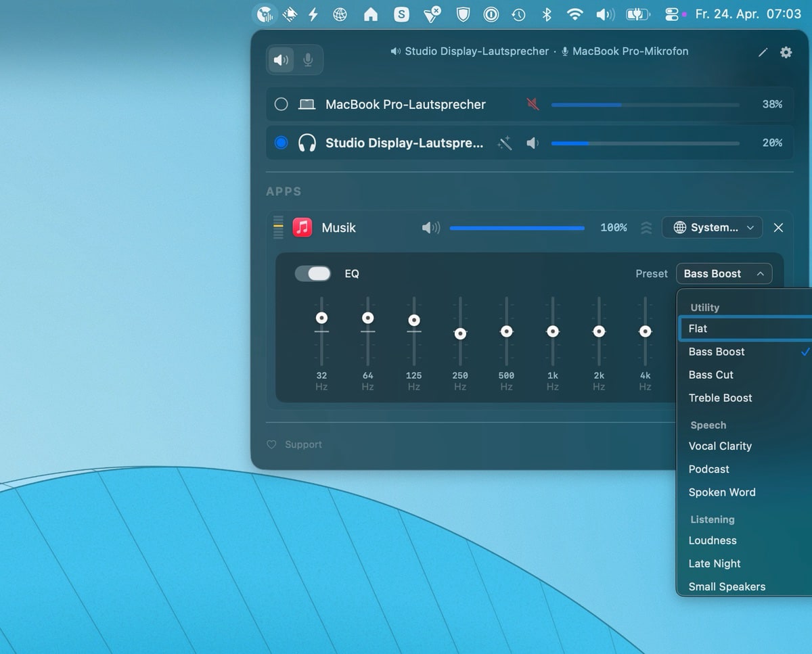Click the Wi-Fi icon in the menu bar
Viewport: 812px width, 654px height.
coord(575,14)
